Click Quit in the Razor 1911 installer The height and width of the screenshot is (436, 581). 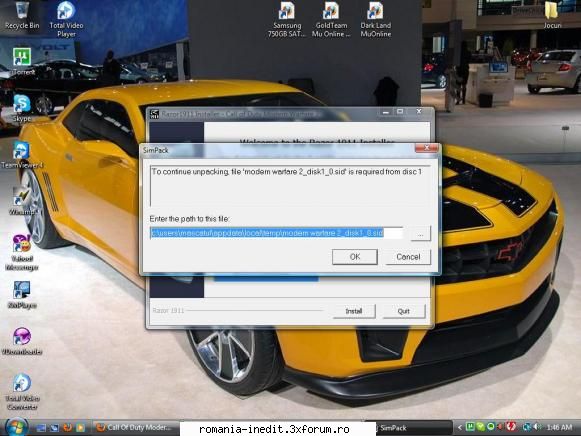tap(404, 311)
